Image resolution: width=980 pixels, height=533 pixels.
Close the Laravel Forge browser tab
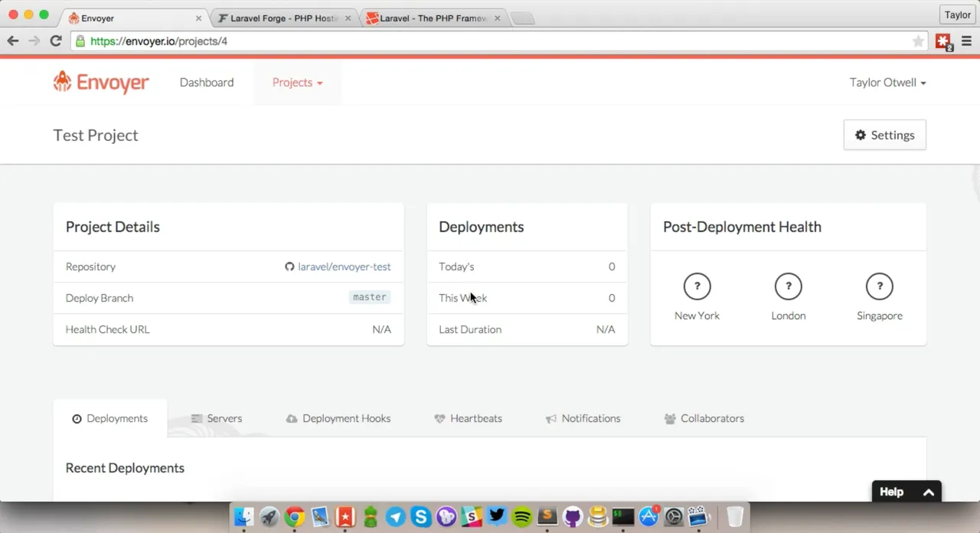click(348, 18)
